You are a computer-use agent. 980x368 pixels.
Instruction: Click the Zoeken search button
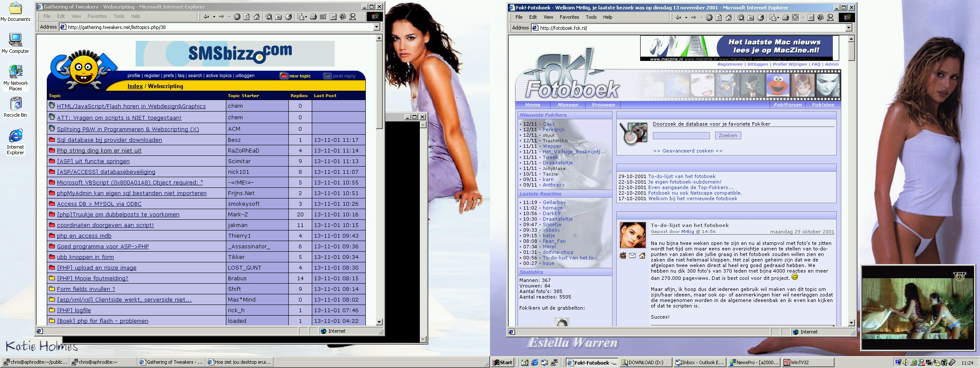coord(728,135)
